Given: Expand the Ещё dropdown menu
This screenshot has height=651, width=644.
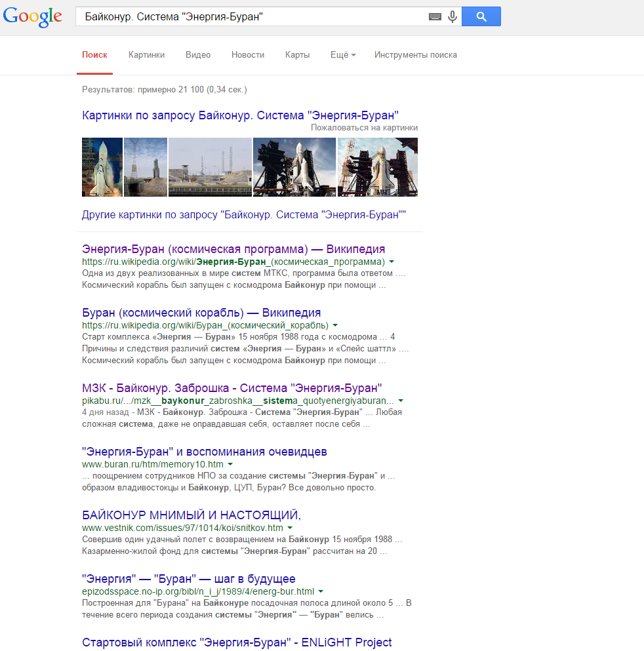Looking at the screenshot, I should point(342,55).
